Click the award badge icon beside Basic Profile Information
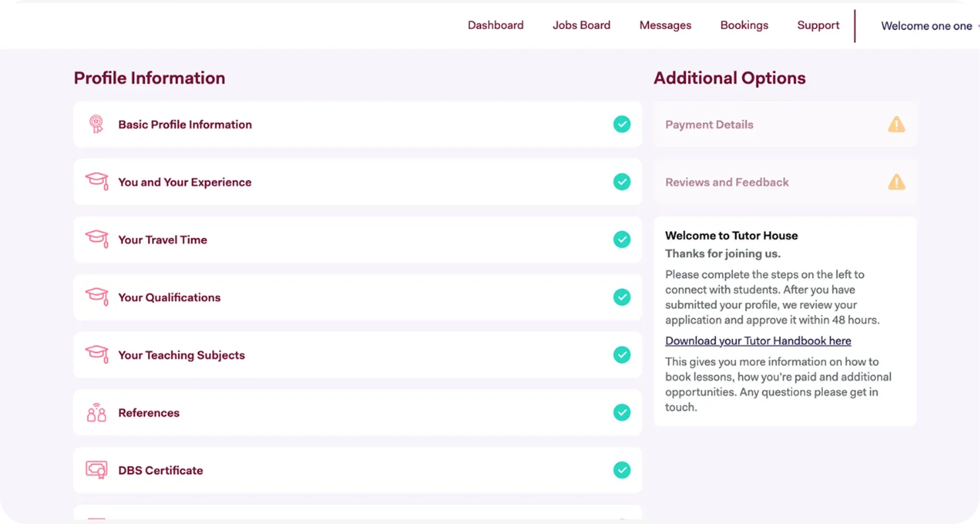Image resolution: width=980 pixels, height=524 pixels. (96, 124)
